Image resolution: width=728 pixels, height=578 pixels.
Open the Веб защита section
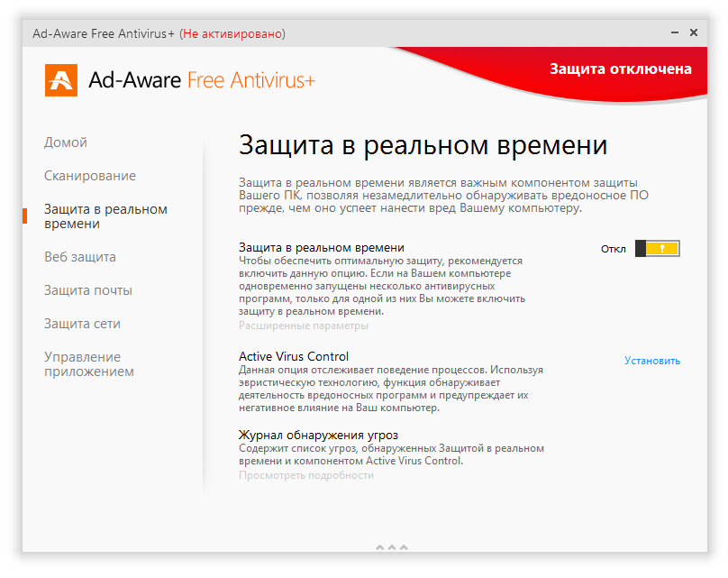[80, 257]
